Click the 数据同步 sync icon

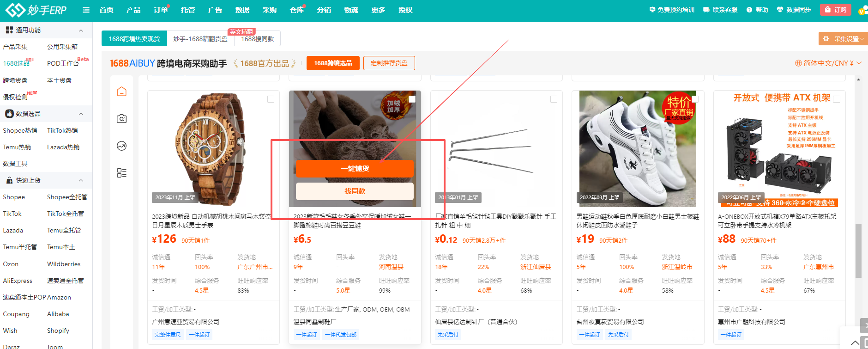click(794, 10)
